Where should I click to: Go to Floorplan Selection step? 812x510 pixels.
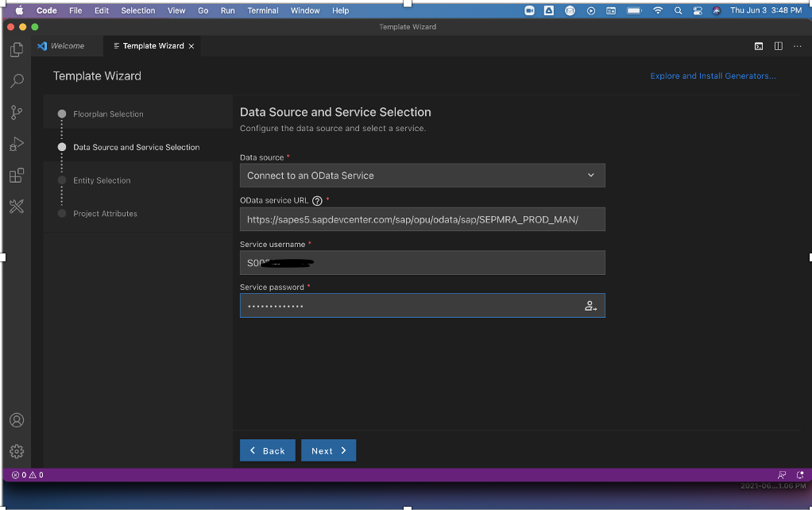click(x=108, y=114)
